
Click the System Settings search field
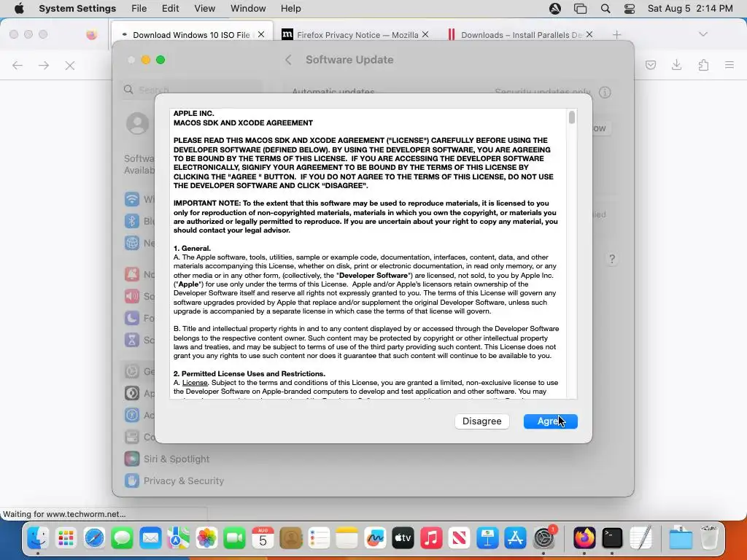[x=190, y=90]
